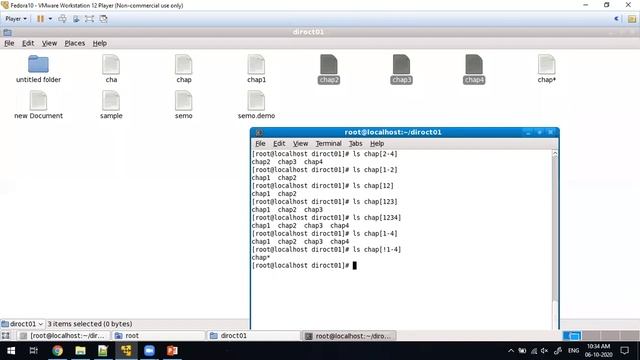The width and height of the screenshot is (640, 360).
Task: Select the cha file icon
Action: point(111,64)
